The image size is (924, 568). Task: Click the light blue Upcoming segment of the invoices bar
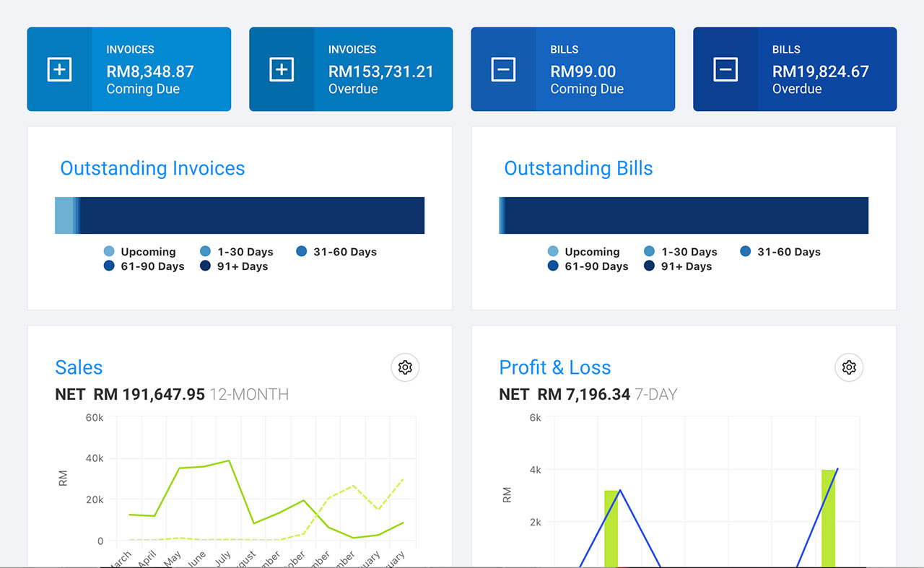[64, 214]
